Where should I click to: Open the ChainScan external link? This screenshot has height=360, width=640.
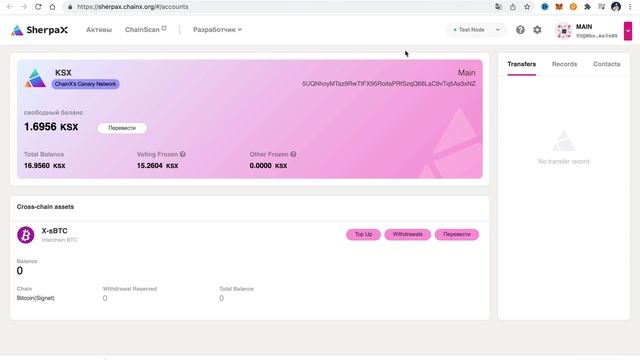coord(146,29)
